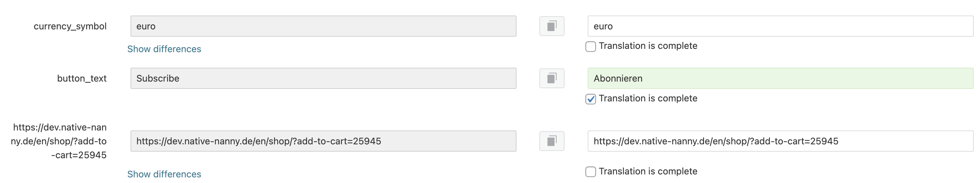Viewport: 980px width, 183px height.
Task: Copy original currency_symbol text to translation
Action: point(552,26)
